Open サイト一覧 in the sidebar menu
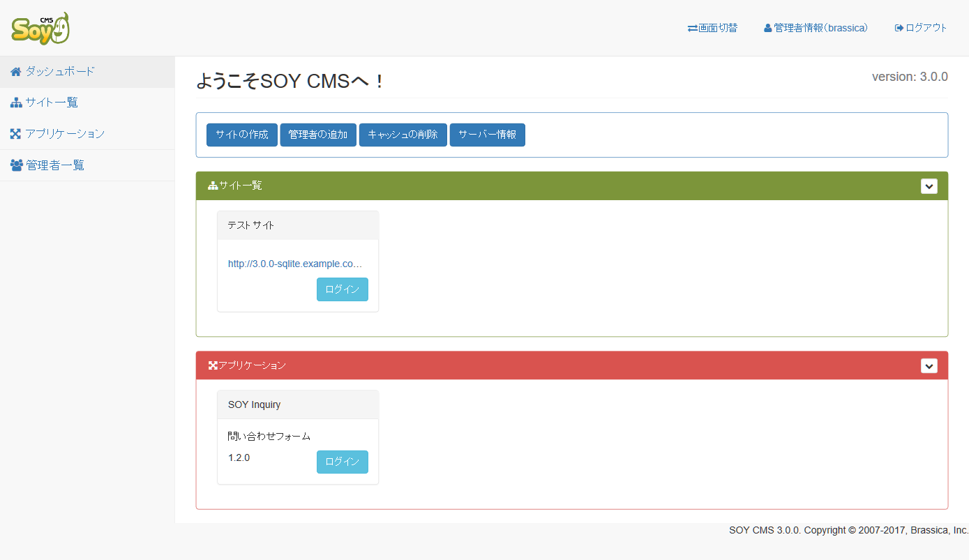 (x=87, y=103)
